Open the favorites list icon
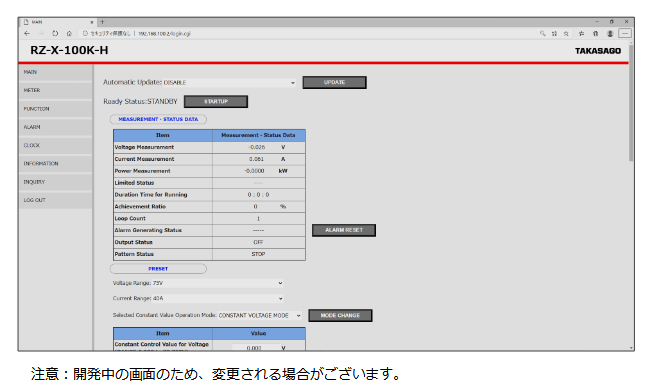Viewport: 653px width, 389px height. click(581, 33)
